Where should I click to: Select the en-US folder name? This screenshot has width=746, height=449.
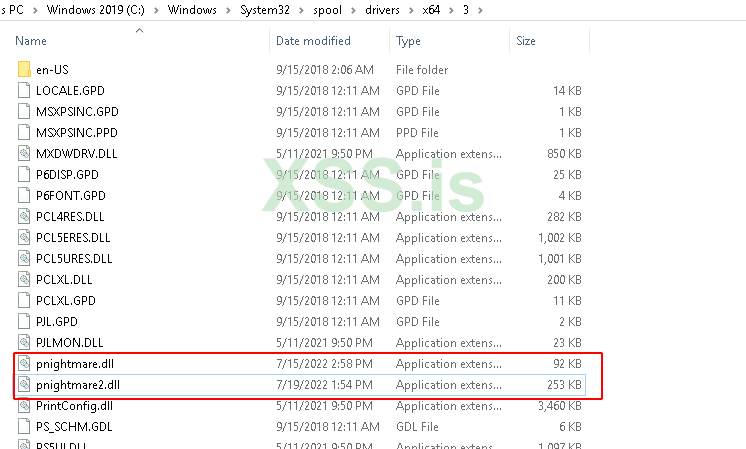click(52, 69)
